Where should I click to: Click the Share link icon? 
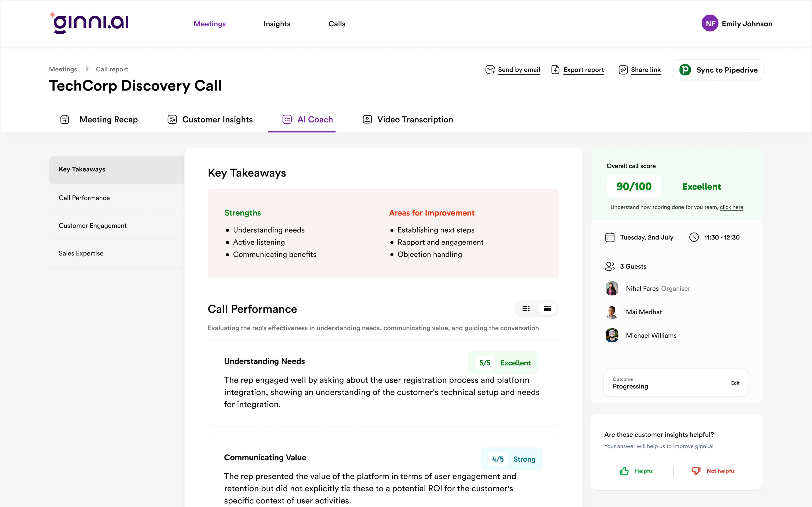623,70
